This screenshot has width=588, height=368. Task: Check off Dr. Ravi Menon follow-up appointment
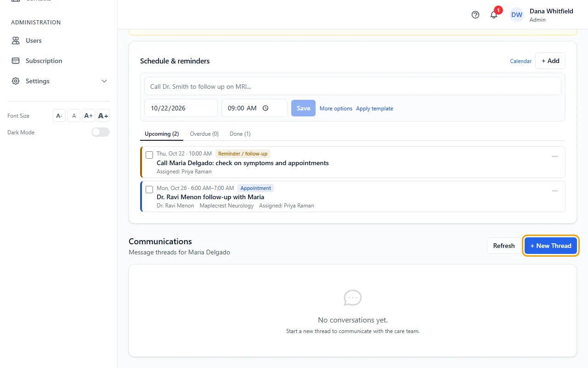[x=149, y=190]
